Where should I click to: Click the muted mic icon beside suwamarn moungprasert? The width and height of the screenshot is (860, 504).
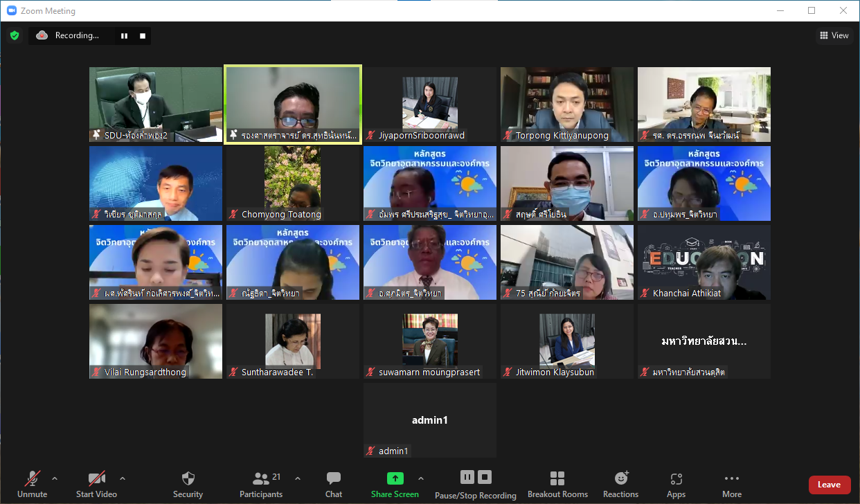371,372
